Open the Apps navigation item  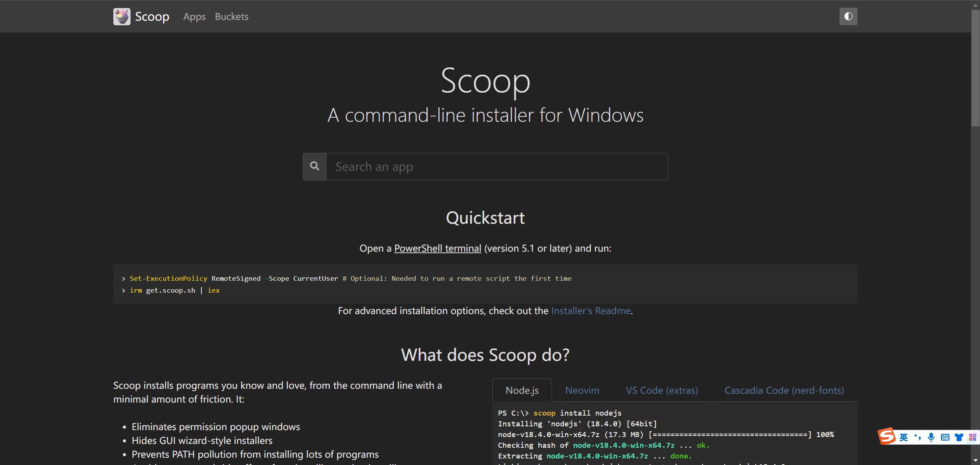(x=194, y=16)
